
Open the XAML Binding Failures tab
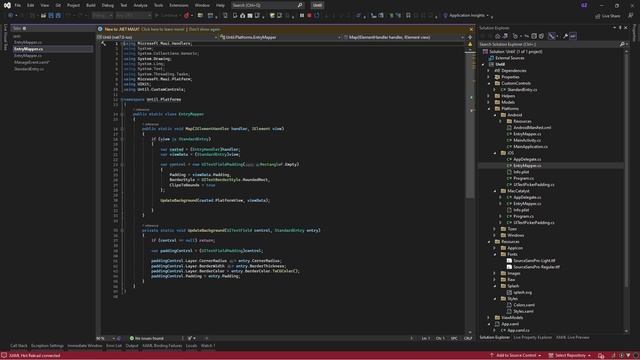pyautogui.click(x=162, y=346)
